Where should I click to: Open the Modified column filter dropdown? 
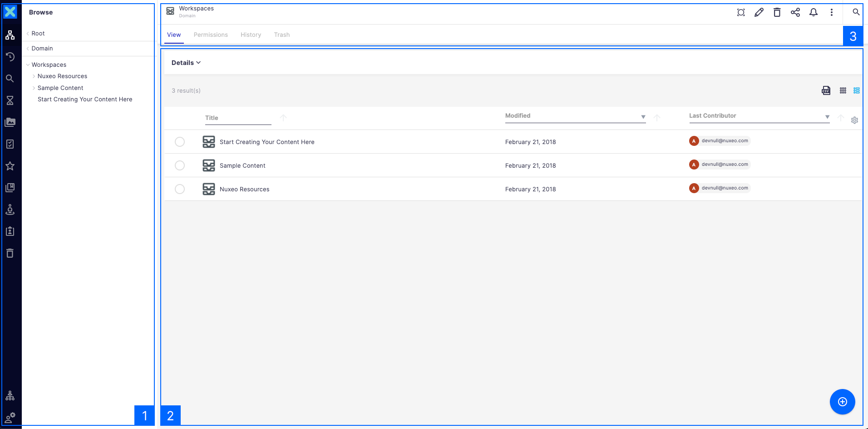[643, 117]
